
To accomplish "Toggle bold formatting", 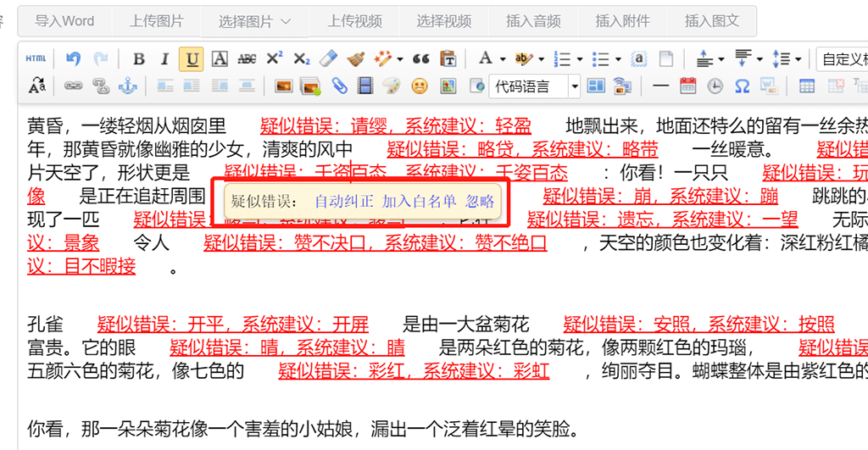I will click(x=139, y=59).
